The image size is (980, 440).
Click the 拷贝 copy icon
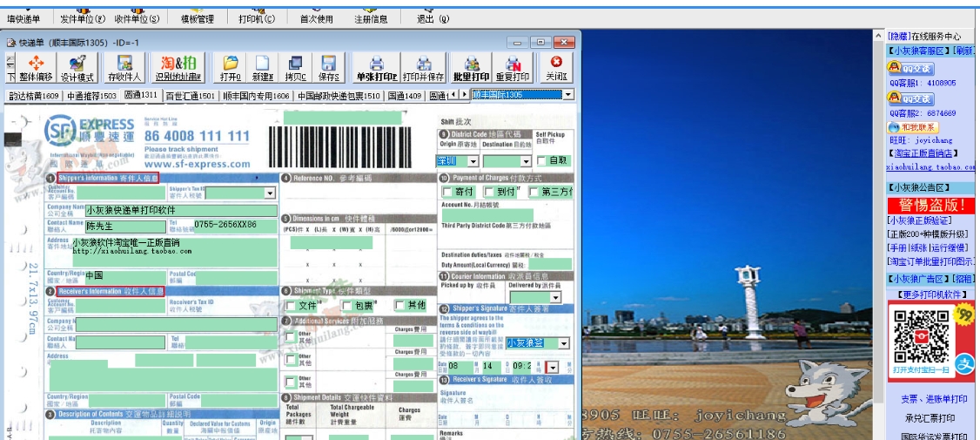295,68
